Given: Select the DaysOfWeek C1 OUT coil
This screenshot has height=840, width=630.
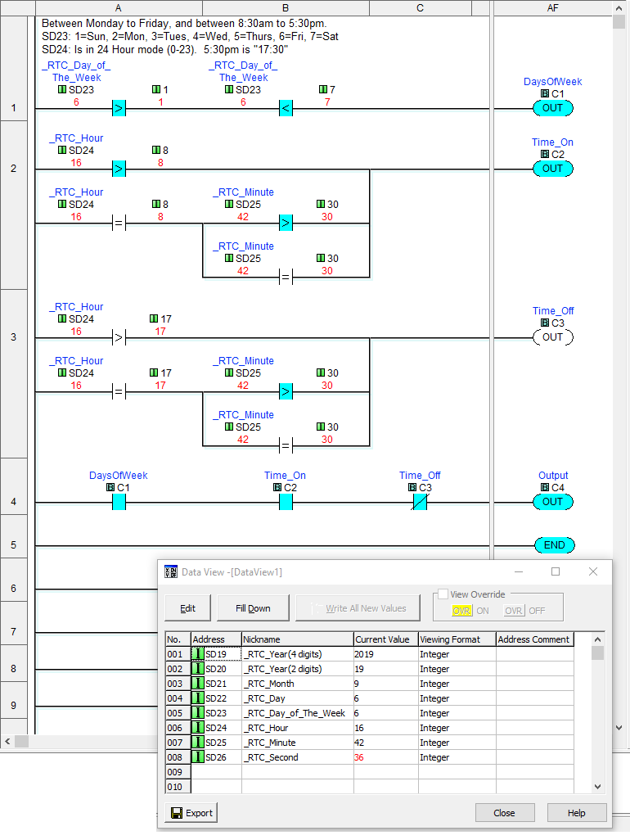Looking at the screenshot, I should pyautogui.click(x=553, y=108).
